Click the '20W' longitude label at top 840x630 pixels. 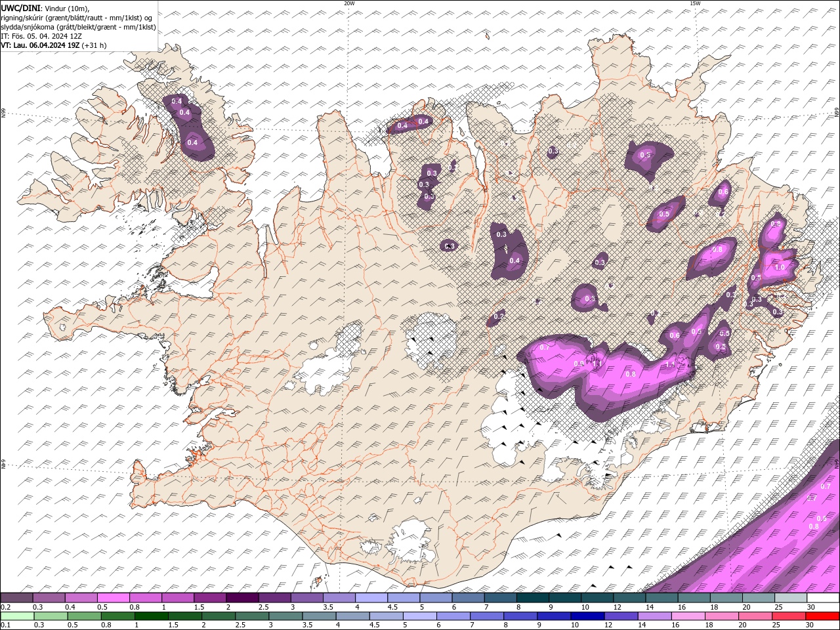pos(349,3)
